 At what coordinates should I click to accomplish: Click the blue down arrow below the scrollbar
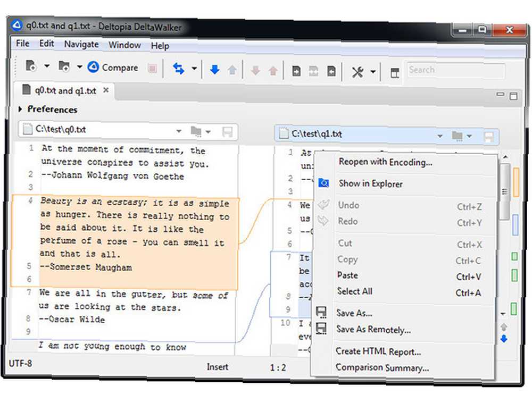pos(504,338)
